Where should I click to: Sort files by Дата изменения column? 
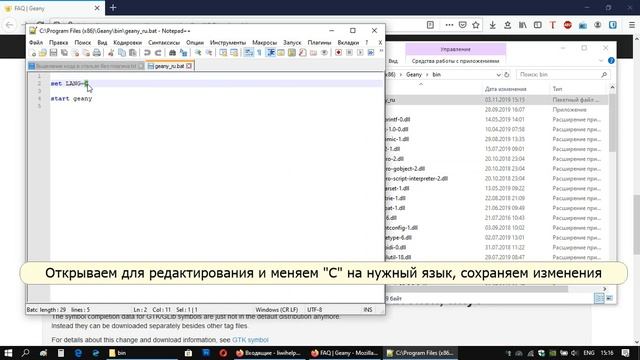point(505,89)
